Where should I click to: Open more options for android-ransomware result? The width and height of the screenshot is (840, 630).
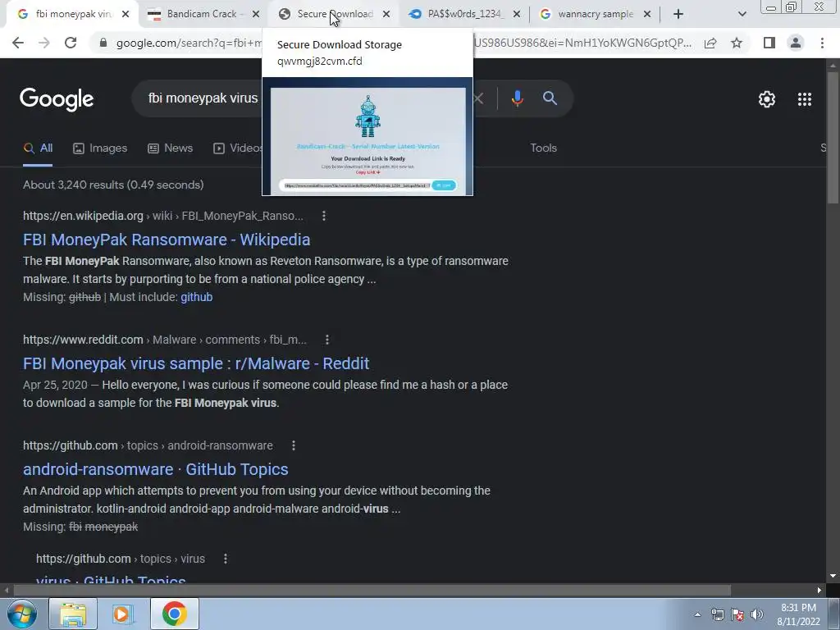coord(294,445)
